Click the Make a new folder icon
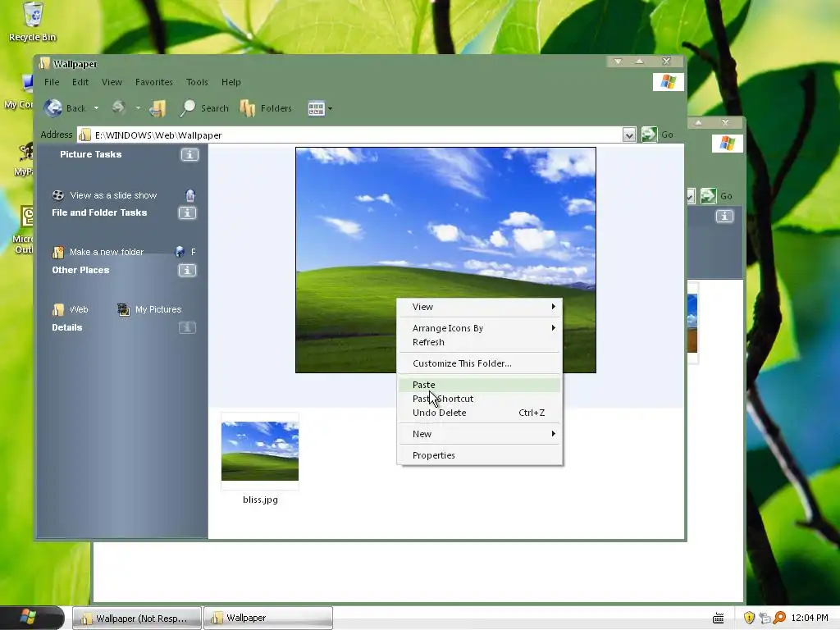Viewport: 840px width, 630px height. pyautogui.click(x=58, y=252)
